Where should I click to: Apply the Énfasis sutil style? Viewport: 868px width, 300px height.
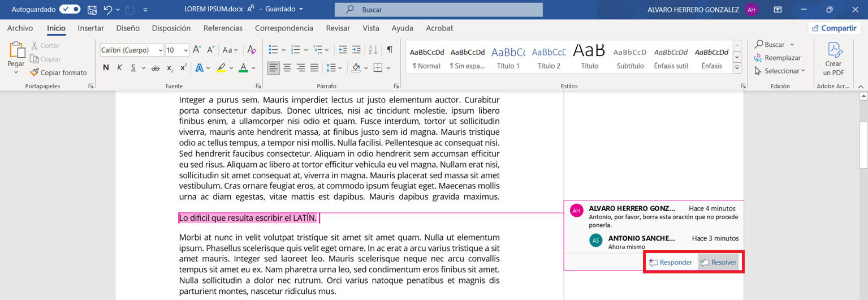pos(671,57)
